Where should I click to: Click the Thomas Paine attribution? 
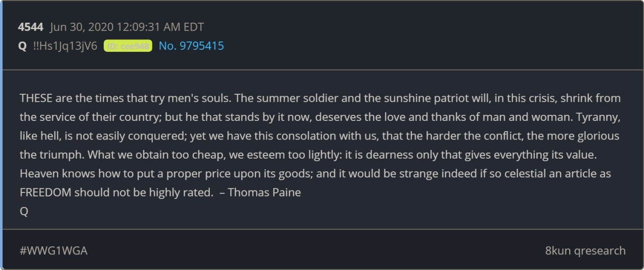pyautogui.click(x=264, y=192)
